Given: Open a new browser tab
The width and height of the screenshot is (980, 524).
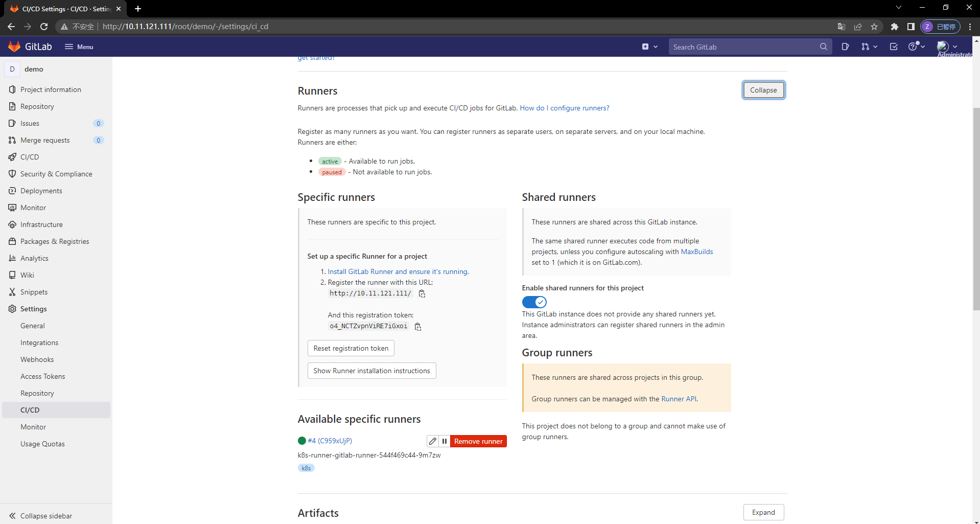Looking at the screenshot, I should tap(138, 9).
